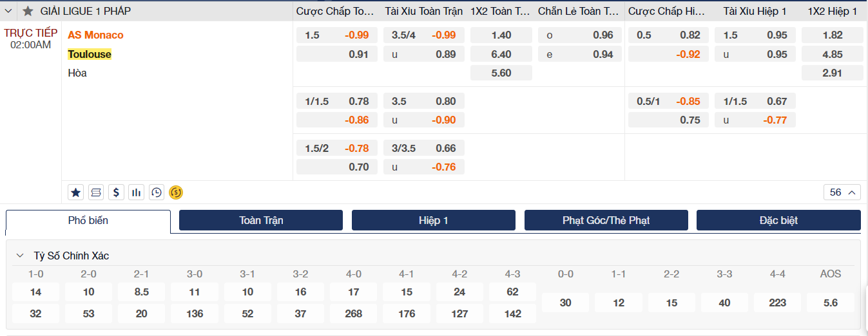The image size is (868, 336).
Task: Collapse the Giải Ligue 1 Pháp league section
Action: pyautogui.click(x=9, y=11)
